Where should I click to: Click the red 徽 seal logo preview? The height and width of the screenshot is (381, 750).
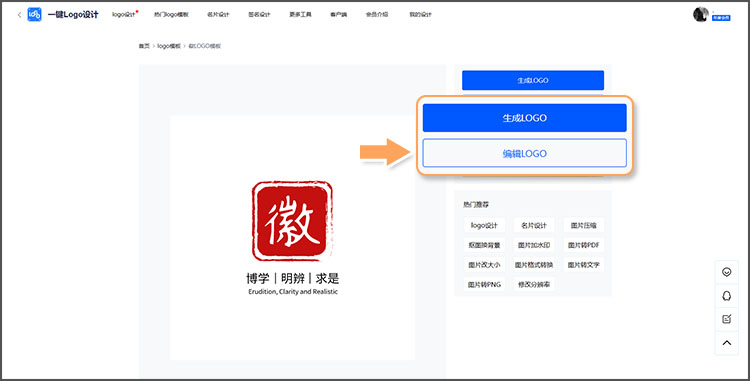292,221
